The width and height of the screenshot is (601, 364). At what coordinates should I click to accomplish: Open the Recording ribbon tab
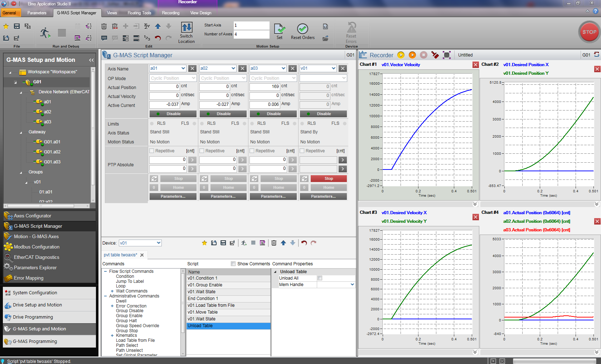coord(171,13)
